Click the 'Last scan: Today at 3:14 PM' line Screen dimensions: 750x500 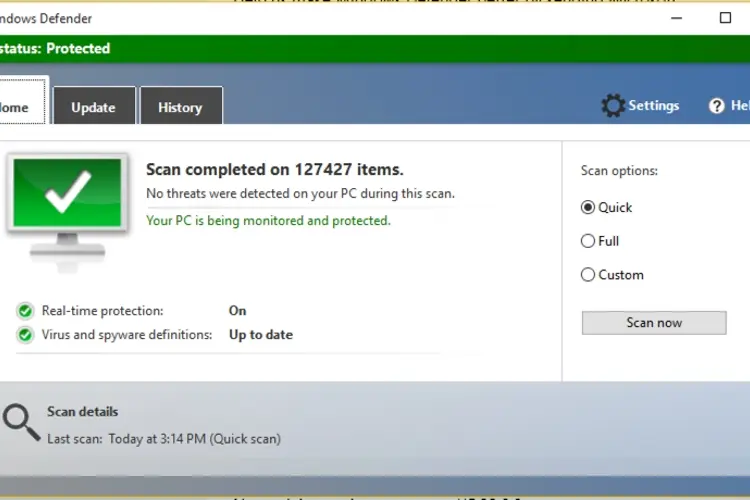pos(164,439)
